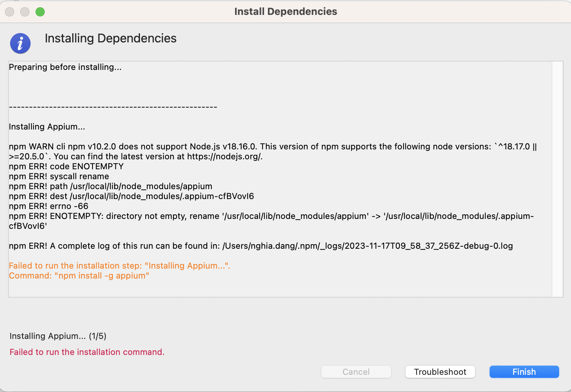Click the nodejs.org URL in the log

coord(224,157)
